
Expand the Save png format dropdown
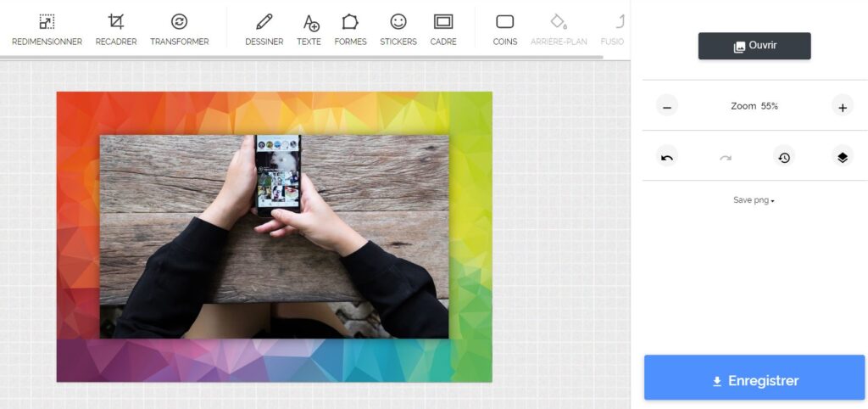(x=754, y=200)
